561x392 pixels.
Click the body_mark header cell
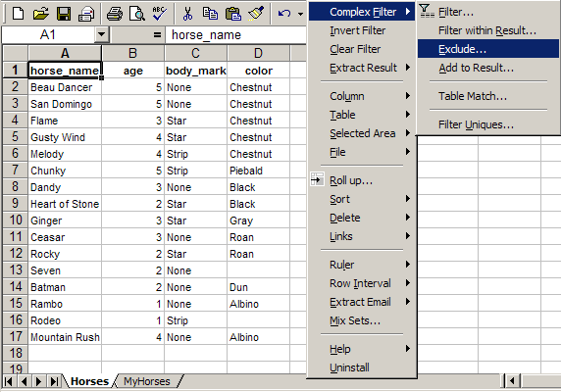pos(196,71)
